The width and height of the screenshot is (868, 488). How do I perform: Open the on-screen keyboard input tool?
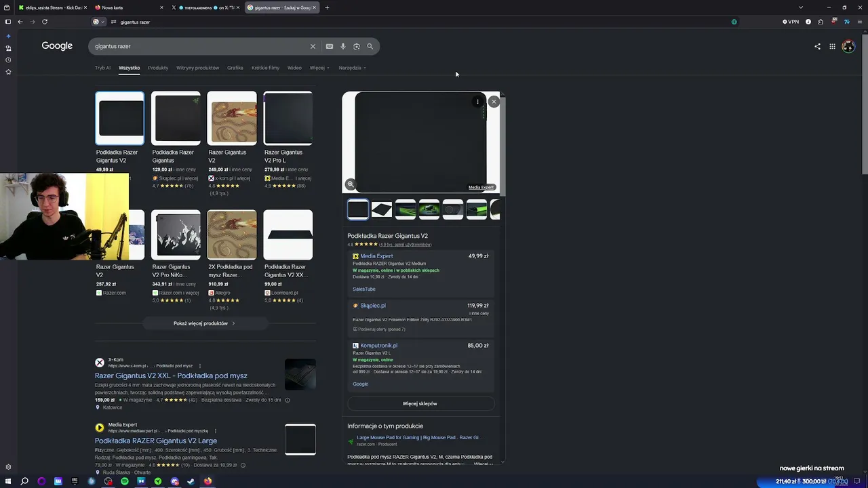(x=330, y=46)
